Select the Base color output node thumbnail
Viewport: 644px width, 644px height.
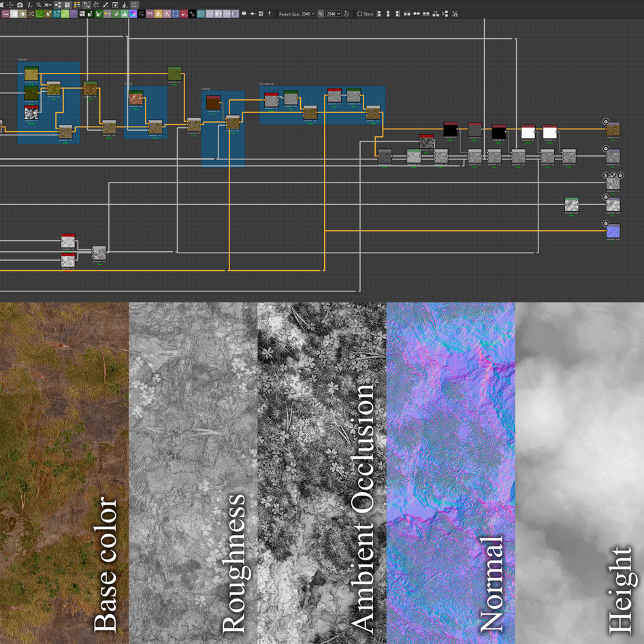click(613, 130)
